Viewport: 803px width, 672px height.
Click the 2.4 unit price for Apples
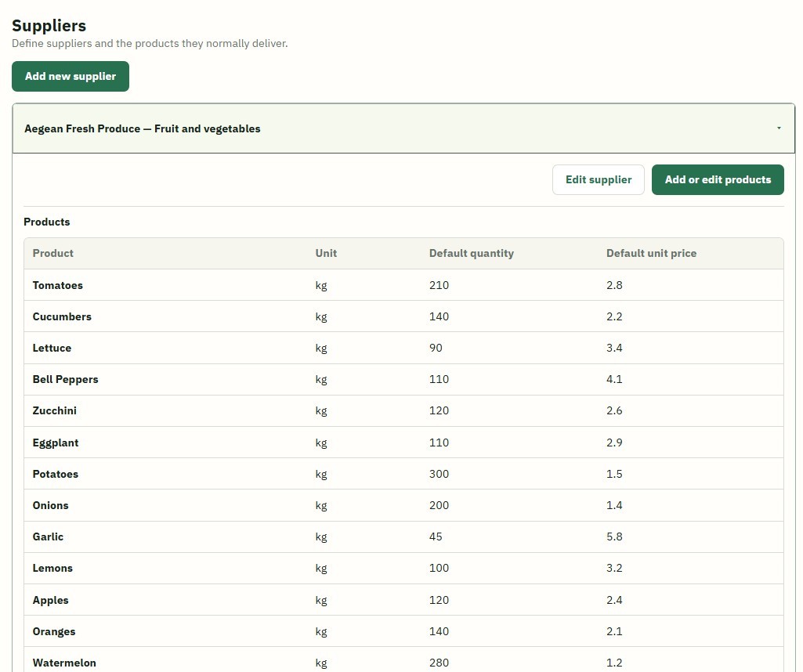(614, 600)
